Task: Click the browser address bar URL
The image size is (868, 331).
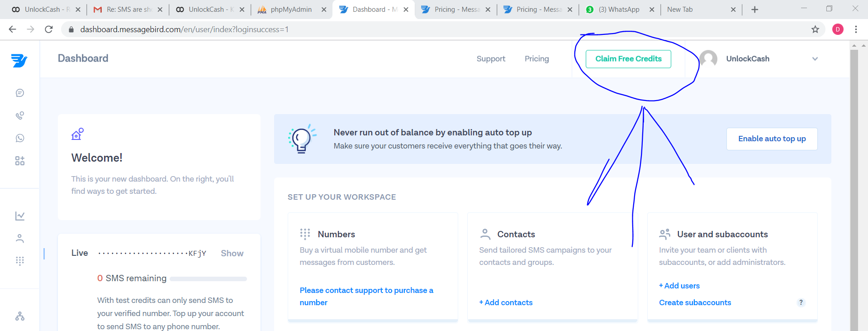Action: pos(184,29)
